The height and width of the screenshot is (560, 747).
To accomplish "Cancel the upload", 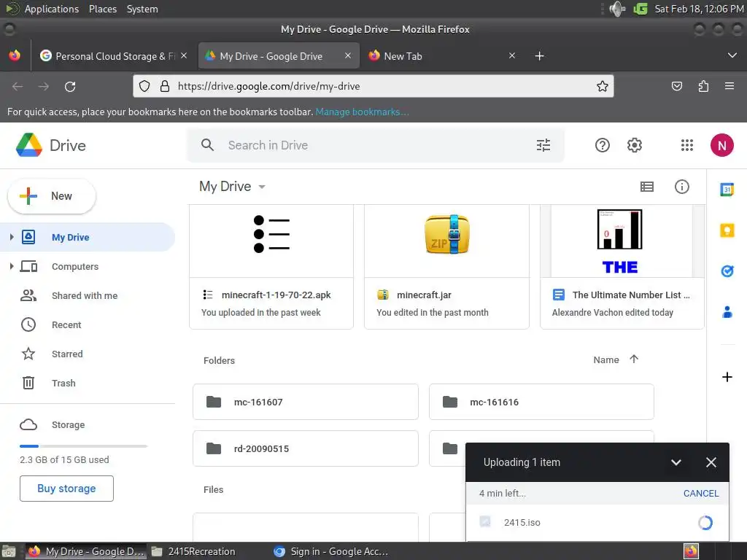I will pos(701,494).
